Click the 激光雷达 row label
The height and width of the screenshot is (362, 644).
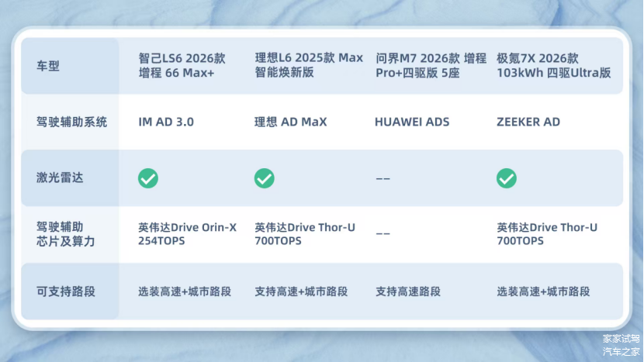coord(60,178)
